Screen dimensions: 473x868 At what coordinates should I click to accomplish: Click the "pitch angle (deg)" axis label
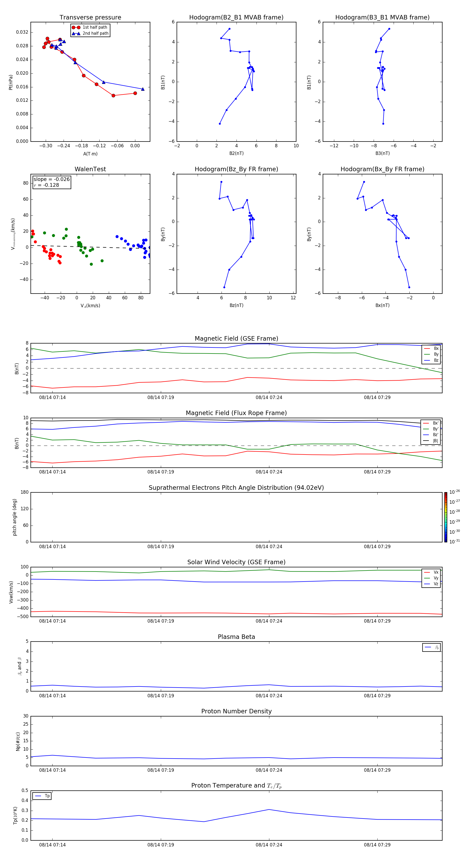tap(14, 517)
